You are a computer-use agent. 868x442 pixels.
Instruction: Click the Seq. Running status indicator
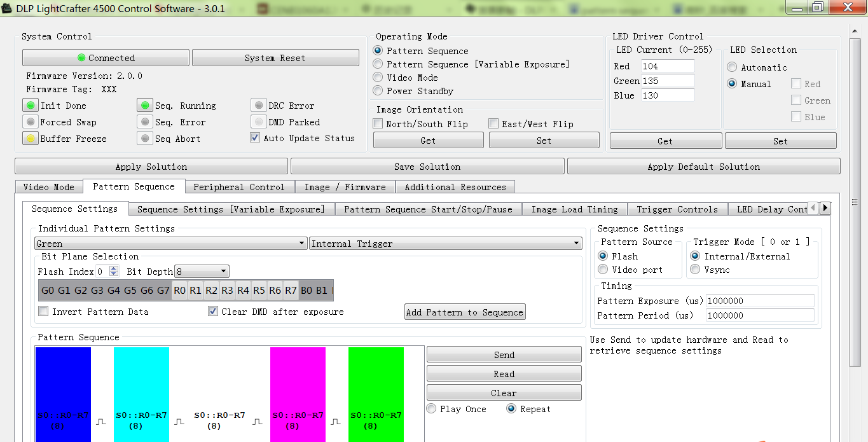145,106
